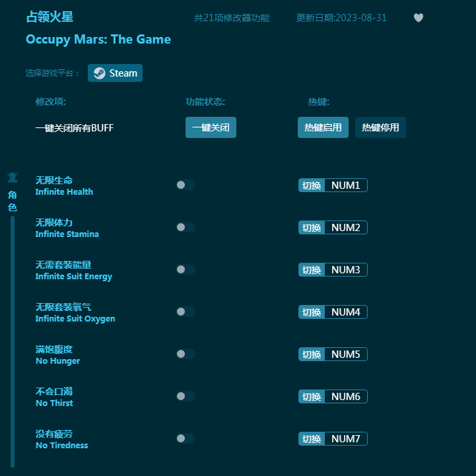The height and width of the screenshot is (476, 476).
Task: Enable the Infinite Stamina toggle
Action: point(186,227)
